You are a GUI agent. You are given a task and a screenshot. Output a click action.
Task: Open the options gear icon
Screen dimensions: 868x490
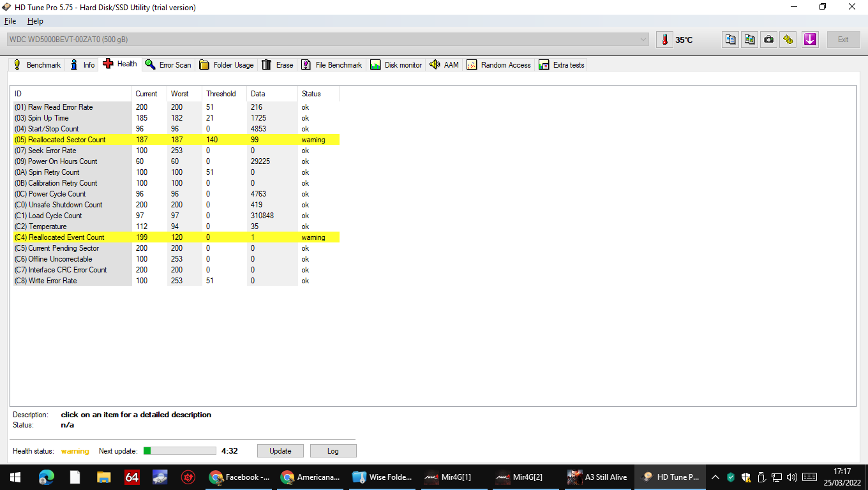789,40
